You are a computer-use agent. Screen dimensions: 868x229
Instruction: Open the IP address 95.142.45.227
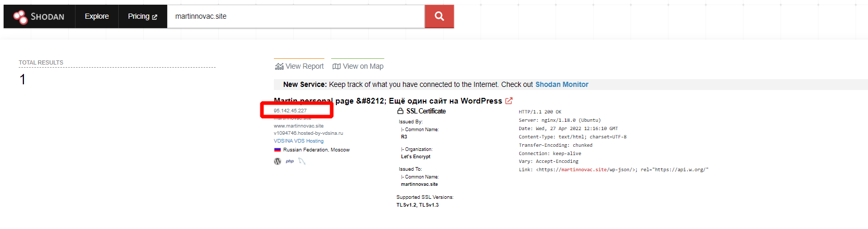(x=290, y=111)
